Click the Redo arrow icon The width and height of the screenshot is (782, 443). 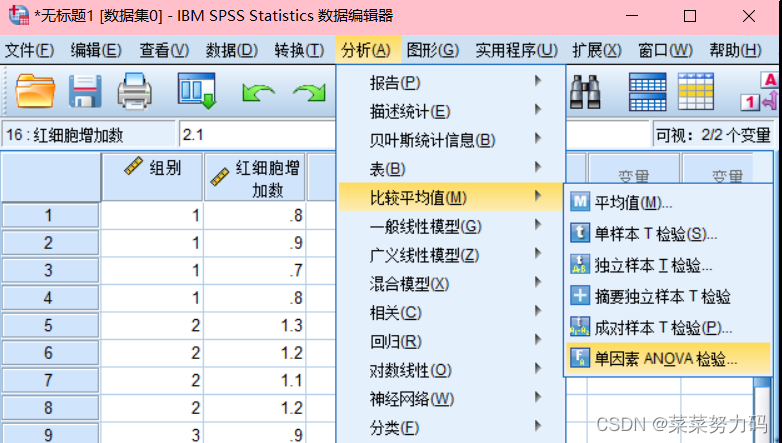pyautogui.click(x=309, y=93)
